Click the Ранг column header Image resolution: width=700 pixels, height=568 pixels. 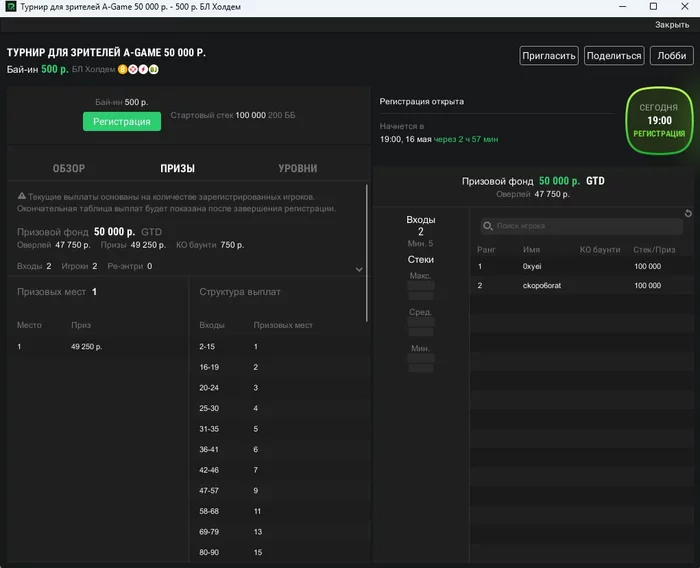tap(486, 250)
